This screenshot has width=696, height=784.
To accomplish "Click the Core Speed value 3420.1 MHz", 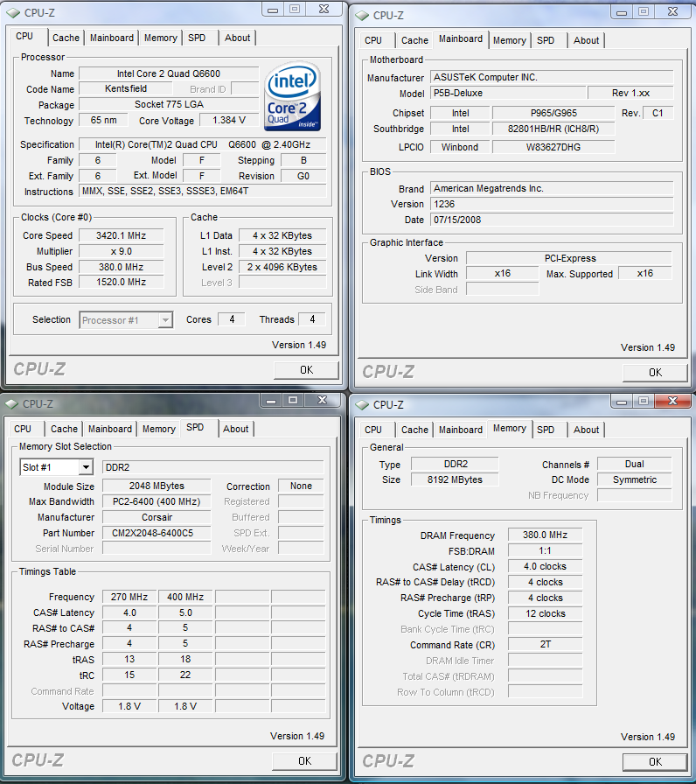I will pyautogui.click(x=121, y=235).
